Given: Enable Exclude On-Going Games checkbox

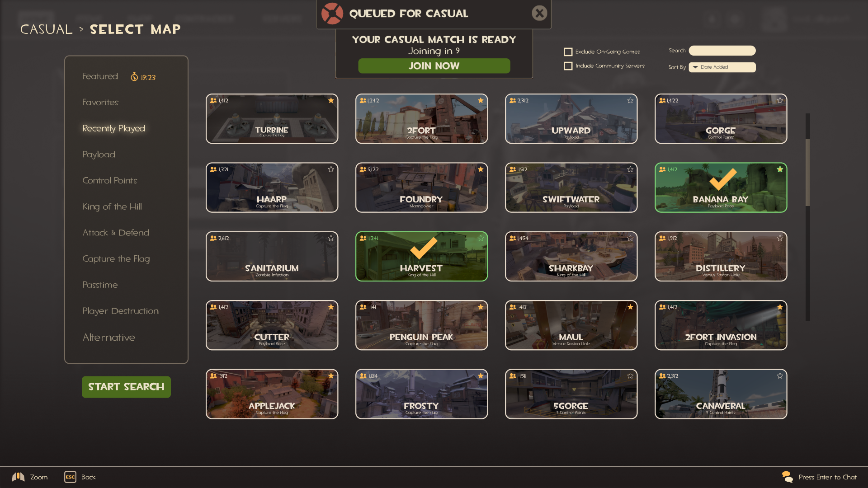Looking at the screenshot, I should [568, 52].
